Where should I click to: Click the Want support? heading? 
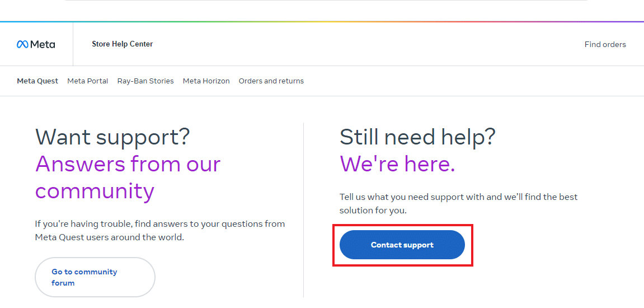[x=112, y=137]
